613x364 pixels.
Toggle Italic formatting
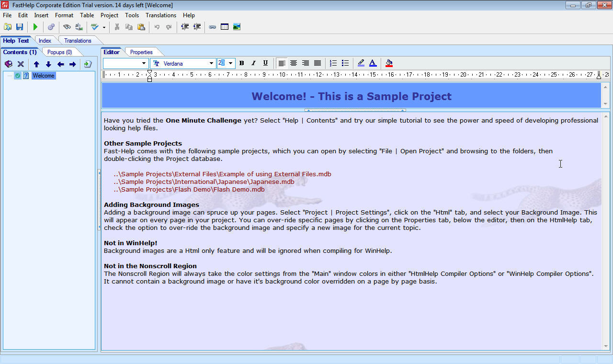253,63
